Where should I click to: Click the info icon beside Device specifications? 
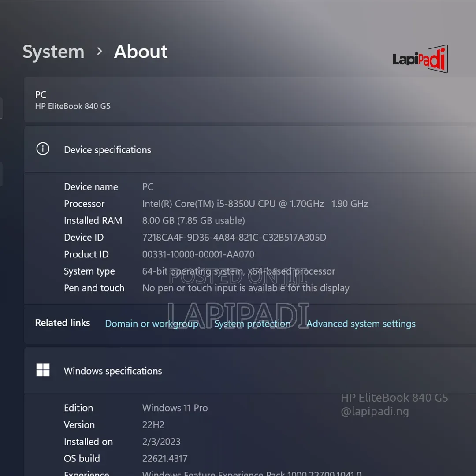[43, 149]
